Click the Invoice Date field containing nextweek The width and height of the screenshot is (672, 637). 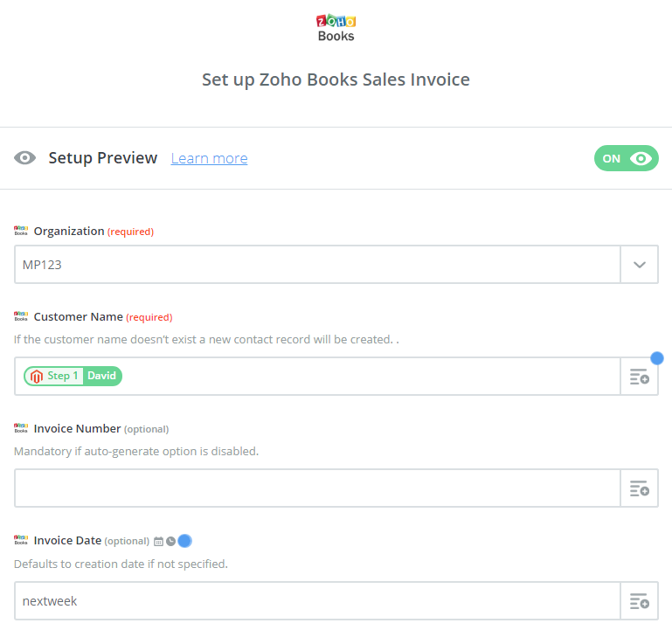[x=317, y=601]
